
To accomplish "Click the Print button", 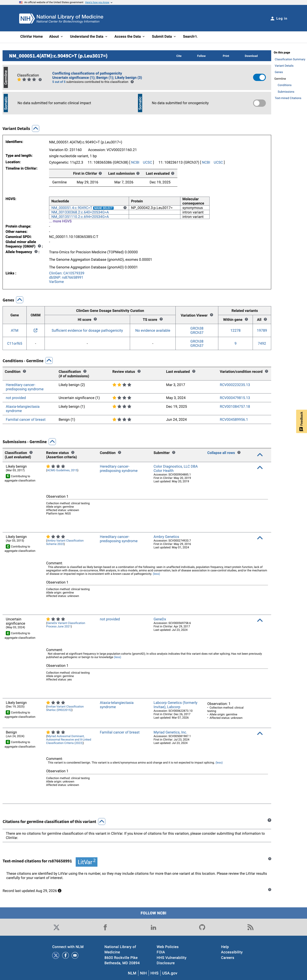I will tap(226, 56).
